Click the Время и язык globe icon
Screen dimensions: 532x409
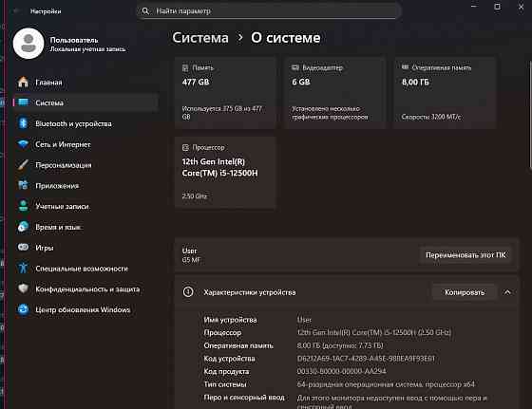[x=23, y=227]
